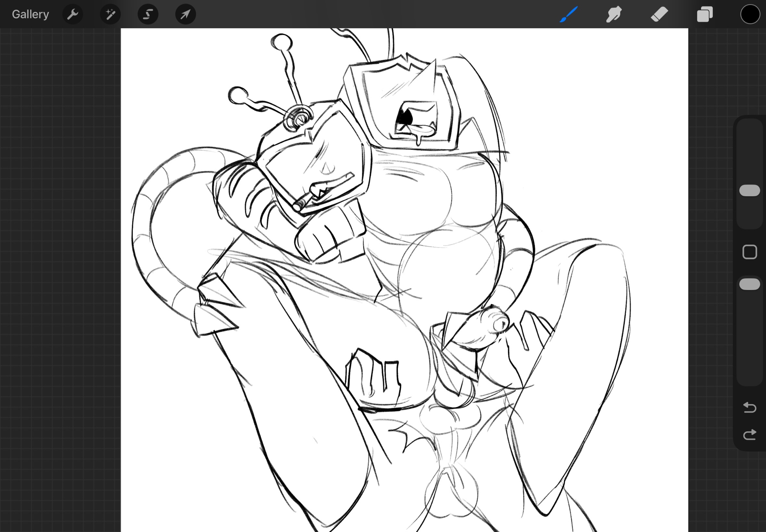Click the brush size slider handle
The width and height of the screenshot is (766, 532).
point(750,190)
